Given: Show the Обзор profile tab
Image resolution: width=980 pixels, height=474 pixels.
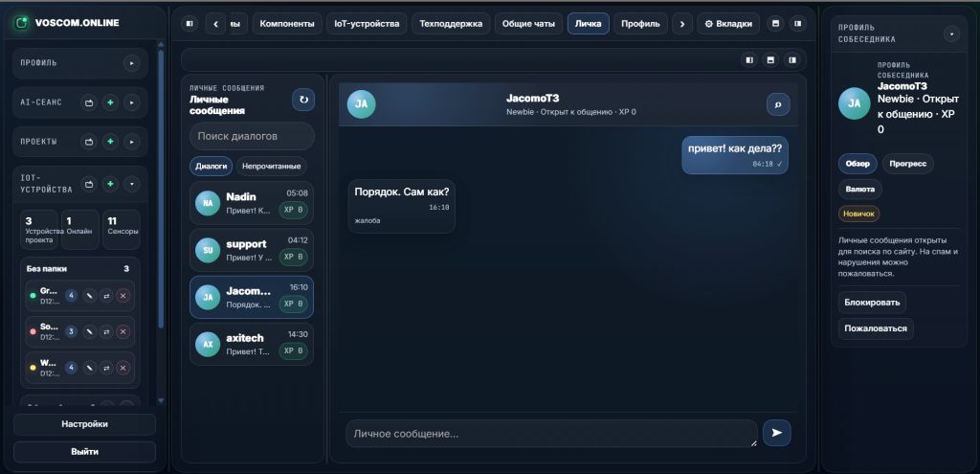Looking at the screenshot, I should click(x=857, y=164).
